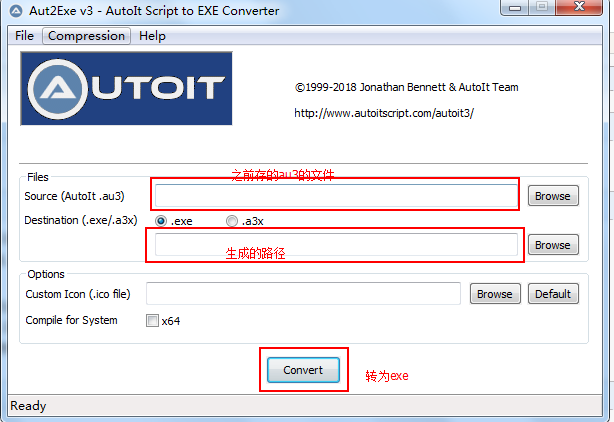Close the Aut2Exe window
This screenshot has height=422, width=614.
pyautogui.click(x=583, y=10)
